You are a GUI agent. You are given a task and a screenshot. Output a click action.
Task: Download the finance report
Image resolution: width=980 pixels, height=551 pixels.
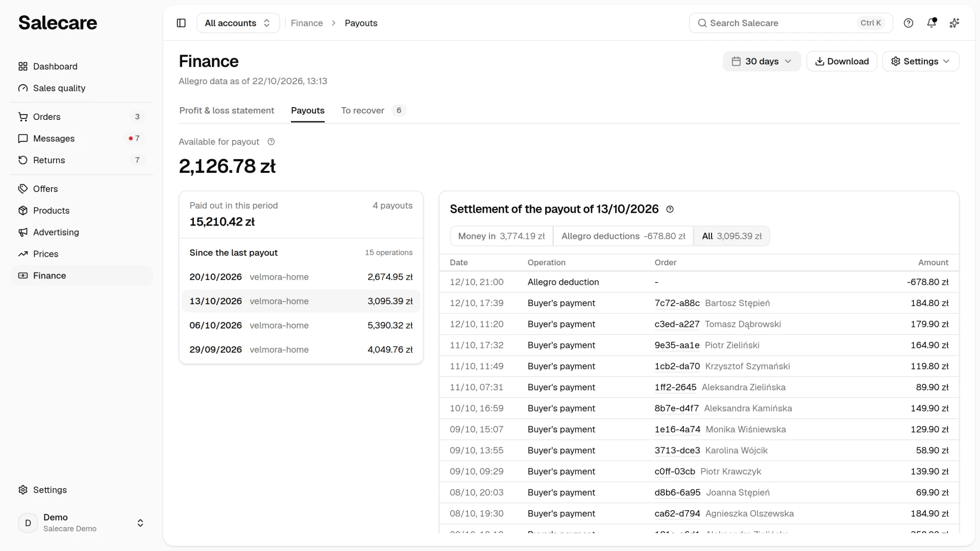842,61
